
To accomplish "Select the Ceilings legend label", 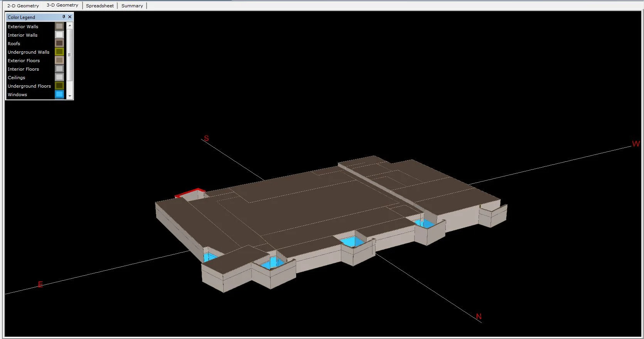I will pyautogui.click(x=17, y=78).
